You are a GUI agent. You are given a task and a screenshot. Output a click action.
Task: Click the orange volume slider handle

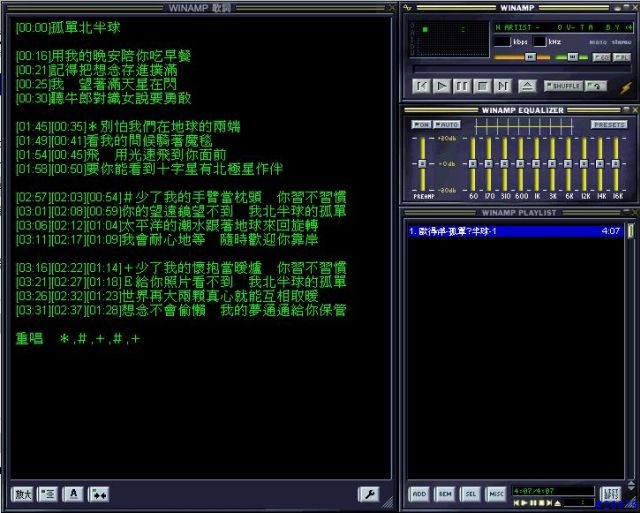pyautogui.click(x=530, y=57)
